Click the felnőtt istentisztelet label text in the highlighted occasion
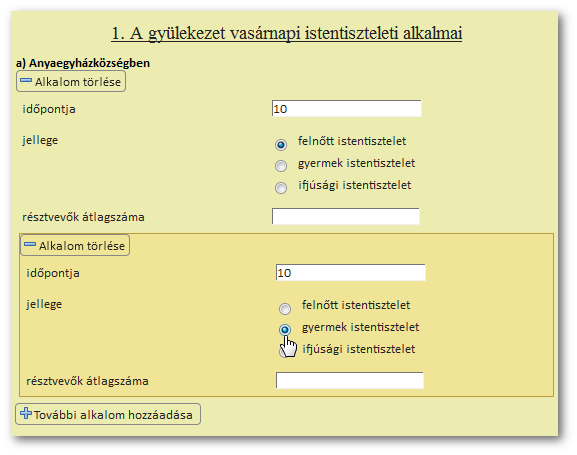577x455 pixels. (356, 305)
